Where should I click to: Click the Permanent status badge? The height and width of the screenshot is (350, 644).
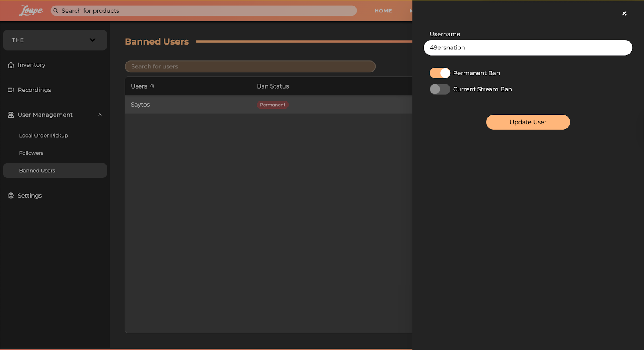tap(272, 105)
